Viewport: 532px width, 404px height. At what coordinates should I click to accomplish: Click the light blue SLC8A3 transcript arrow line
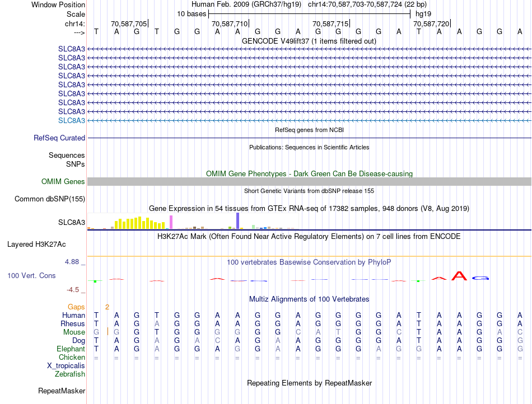tap(310, 121)
